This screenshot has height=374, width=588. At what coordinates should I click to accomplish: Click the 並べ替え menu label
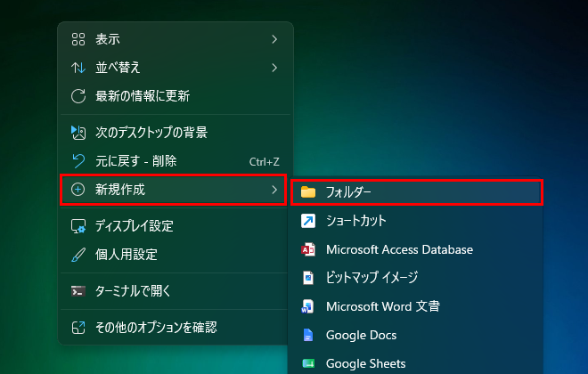pyautogui.click(x=118, y=68)
